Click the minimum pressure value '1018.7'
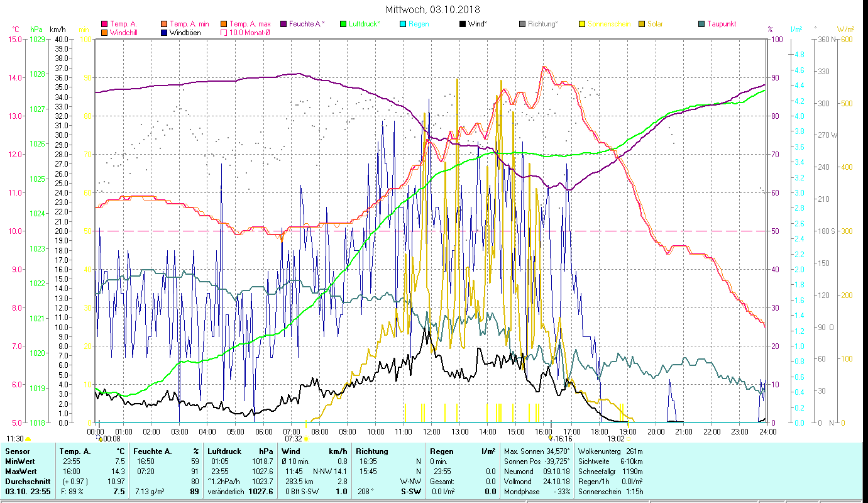The image size is (868, 503). [x=264, y=462]
